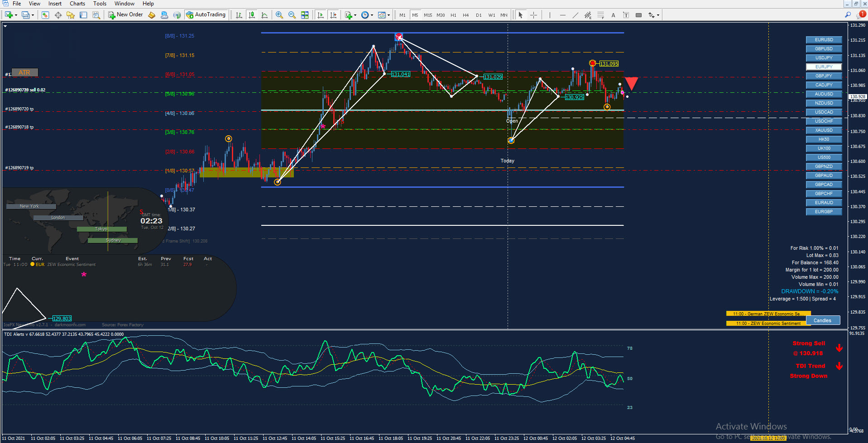
Task: Switch to the XAUUSD symbol button
Action: [x=824, y=130]
